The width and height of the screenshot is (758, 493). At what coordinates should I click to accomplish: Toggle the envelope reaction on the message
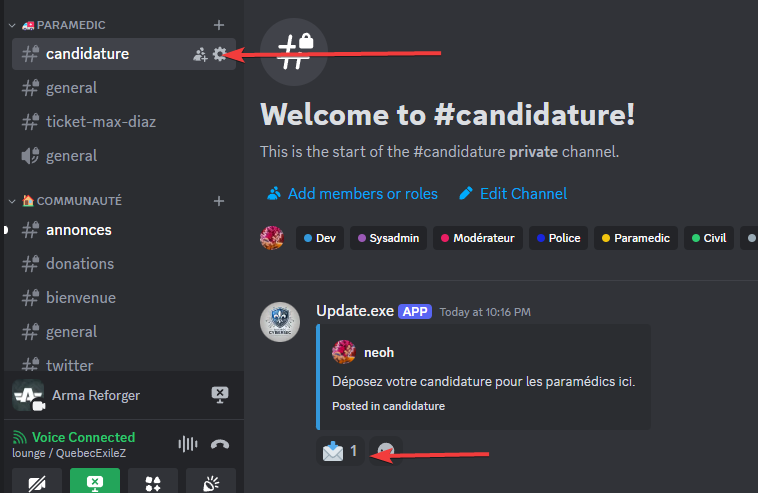tap(340, 451)
